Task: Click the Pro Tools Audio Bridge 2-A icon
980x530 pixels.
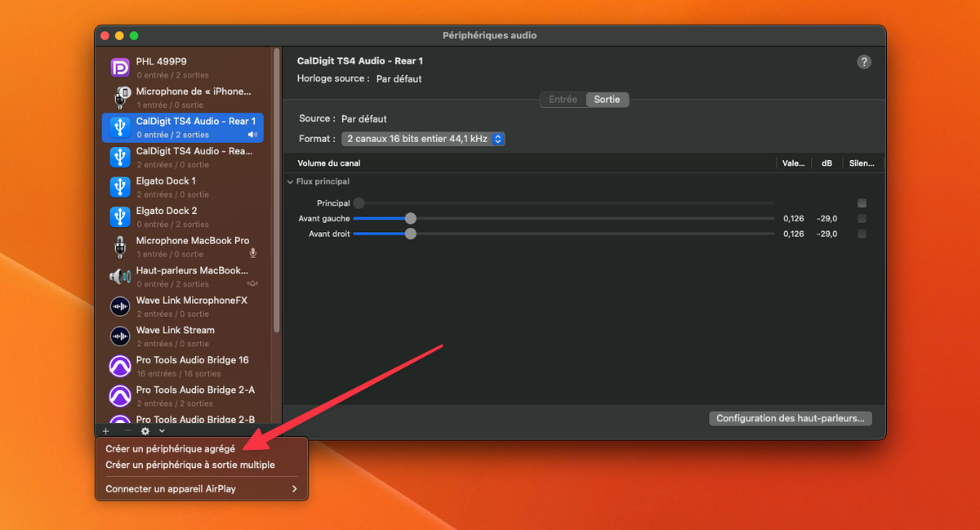Action: (x=120, y=396)
